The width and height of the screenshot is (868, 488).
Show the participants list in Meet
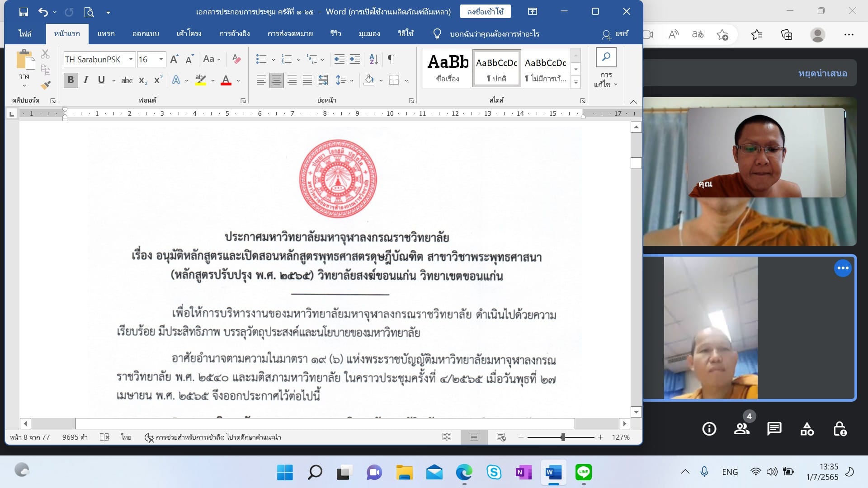coord(741,429)
